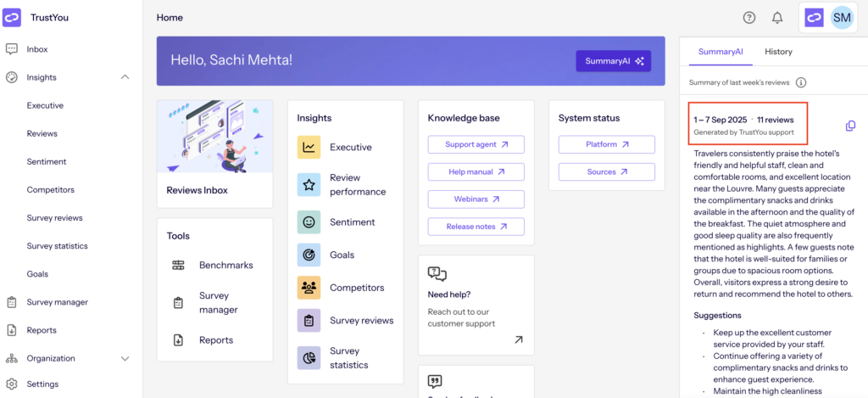Open the Help manual link
Viewport: 868px width, 398px height.
(476, 171)
